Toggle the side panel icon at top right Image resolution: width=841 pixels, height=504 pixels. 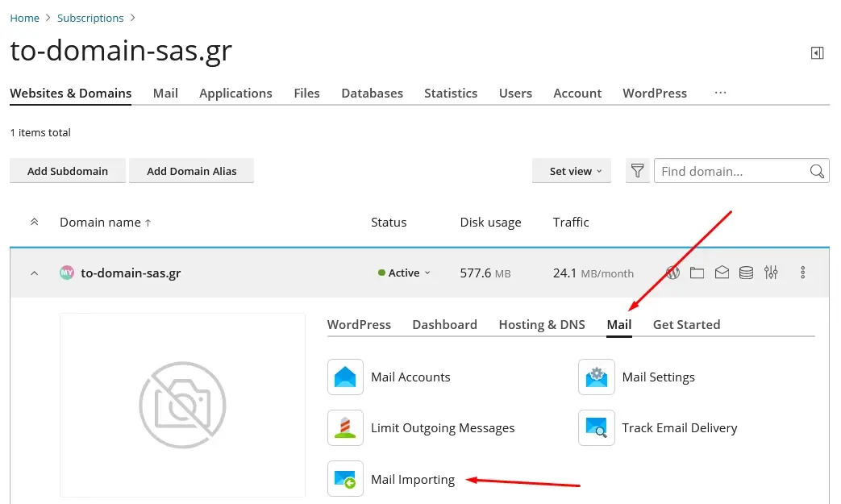click(x=817, y=53)
